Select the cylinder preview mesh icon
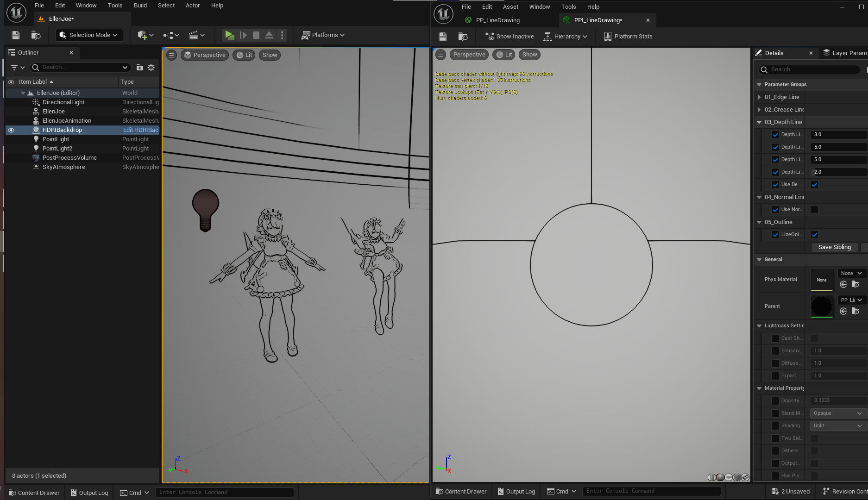 (x=711, y=477)
